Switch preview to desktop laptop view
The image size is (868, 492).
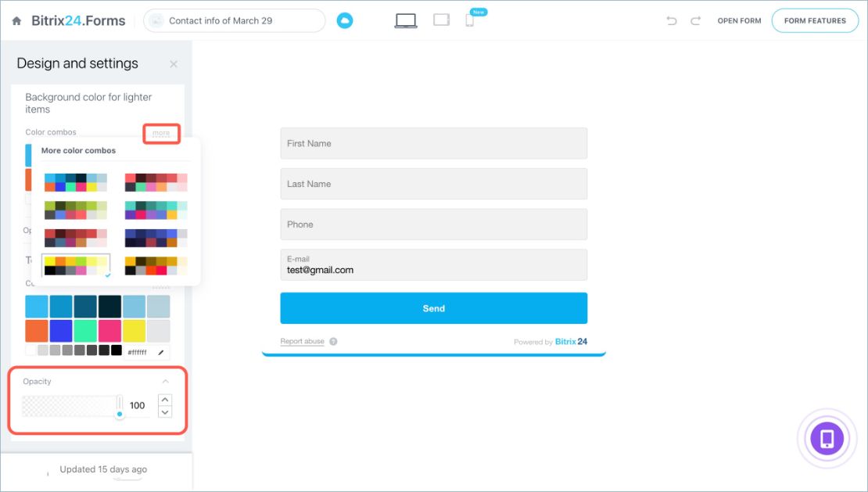pyautogui.click(x=406, y=21)
